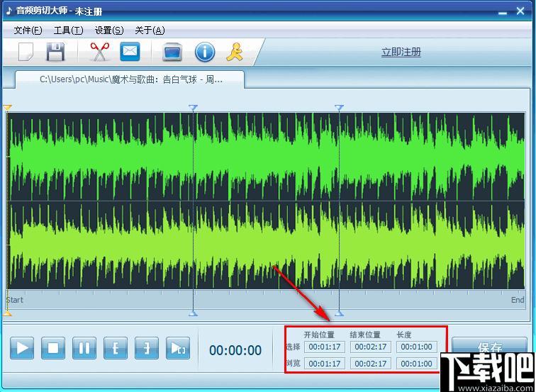Click the 立即注册 register link
This screenshot has height=392, width=536.
[x=401, y=52]
